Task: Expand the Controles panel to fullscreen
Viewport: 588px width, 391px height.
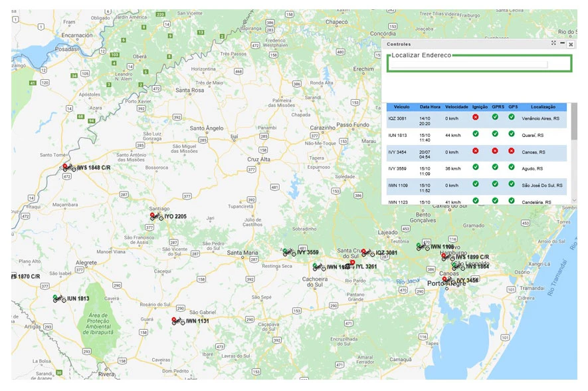Action: (x=553, y=43)
